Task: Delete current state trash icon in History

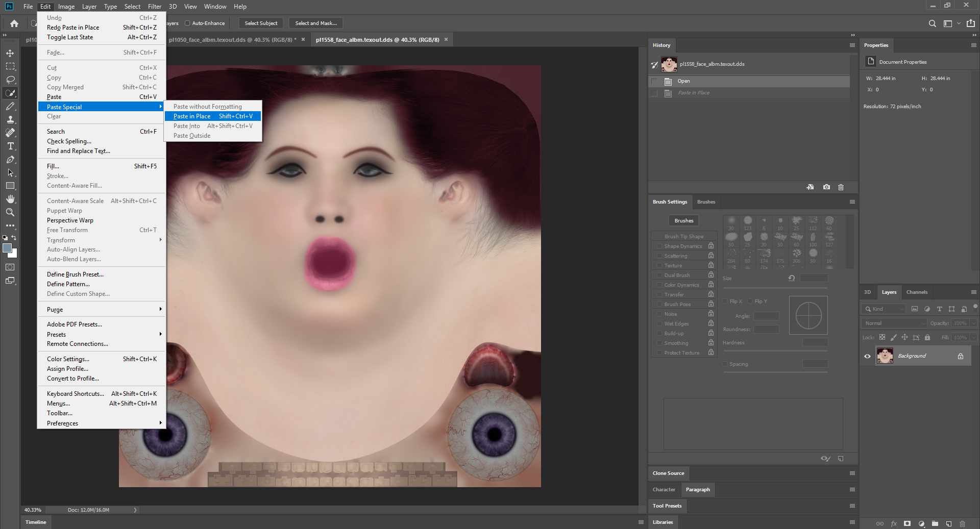Action: click(841, 187)
